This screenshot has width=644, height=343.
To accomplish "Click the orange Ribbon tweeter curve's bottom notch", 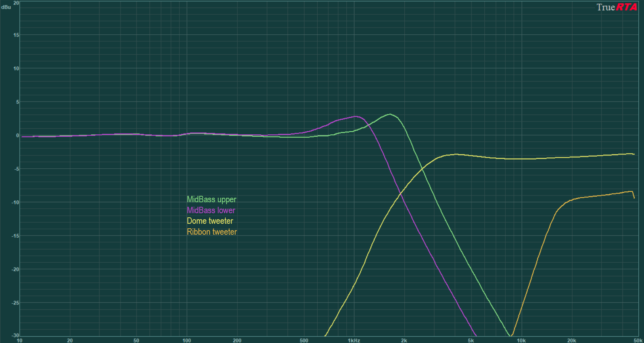I will (511, 335).
